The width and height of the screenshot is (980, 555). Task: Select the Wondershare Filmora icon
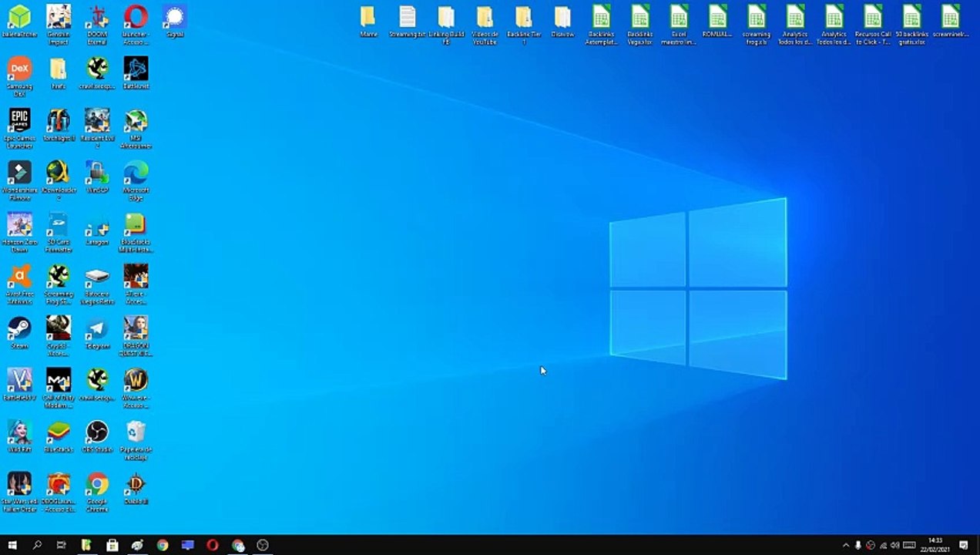(x=19, y=180)
